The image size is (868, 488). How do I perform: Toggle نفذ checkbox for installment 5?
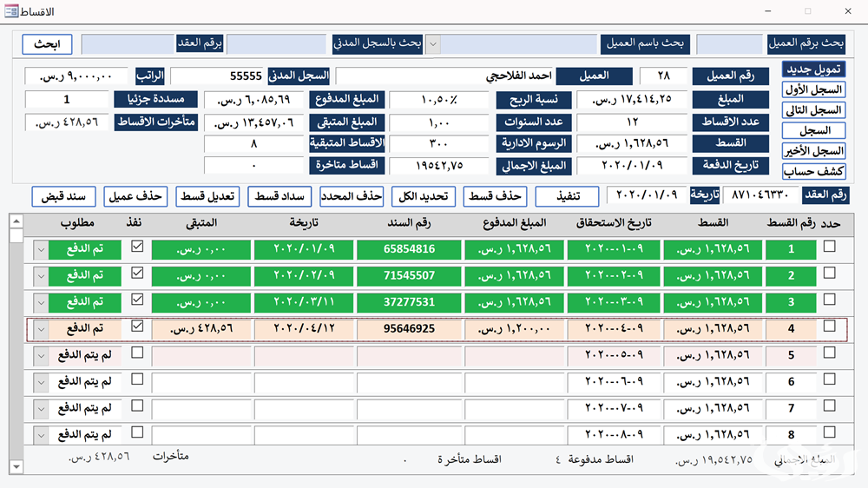(x=137, y=353)
